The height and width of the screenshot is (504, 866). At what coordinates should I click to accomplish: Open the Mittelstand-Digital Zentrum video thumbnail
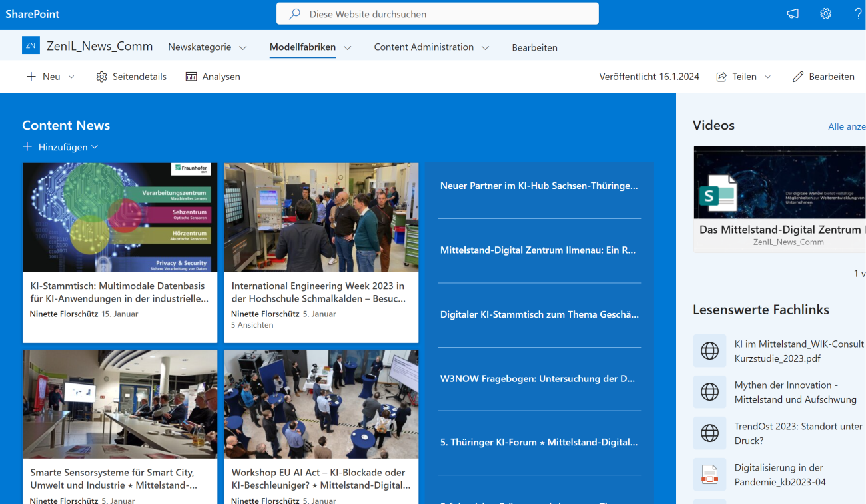(x=779, y=183)
